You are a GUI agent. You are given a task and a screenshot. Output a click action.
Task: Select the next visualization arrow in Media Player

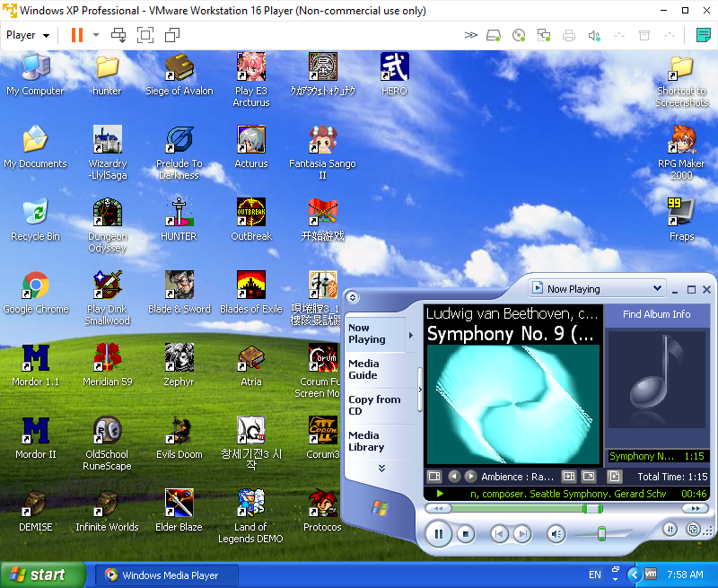pyautogui.click(x=470, y=474)
